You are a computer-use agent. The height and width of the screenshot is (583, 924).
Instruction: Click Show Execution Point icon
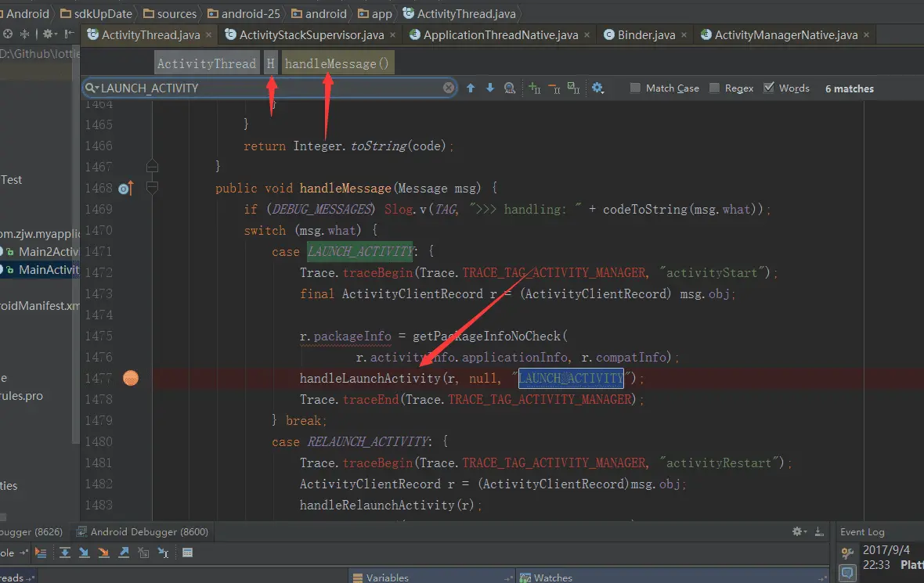pos(41,552)
